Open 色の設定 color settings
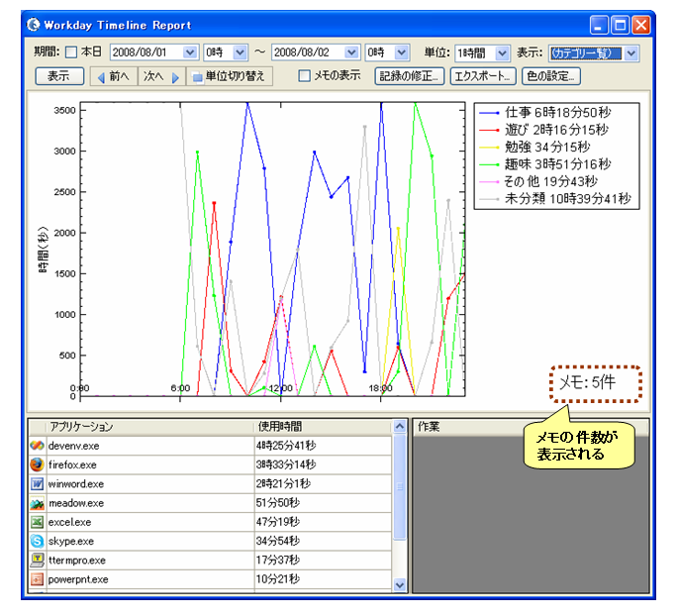This screenshot has width=678, height=616. [x=550, y=76]
